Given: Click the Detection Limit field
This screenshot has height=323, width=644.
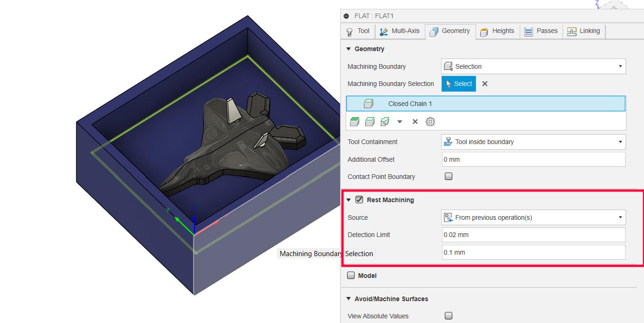Looking at the screenshot, I should point(534,235).
